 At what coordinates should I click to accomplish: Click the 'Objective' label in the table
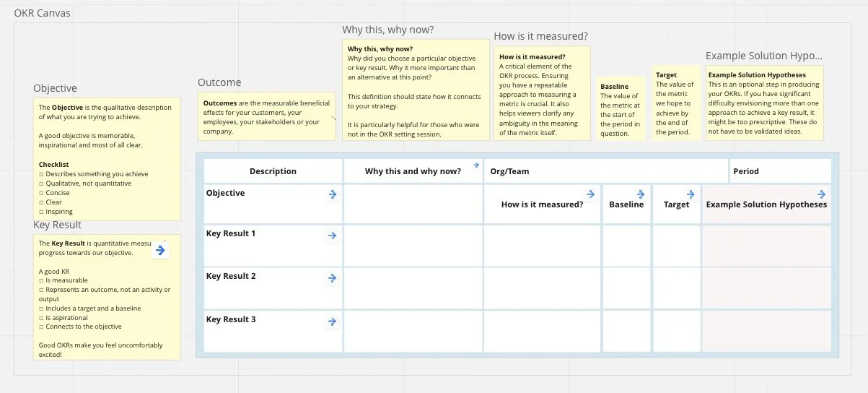pyautogui.click(x=225, y=193)
